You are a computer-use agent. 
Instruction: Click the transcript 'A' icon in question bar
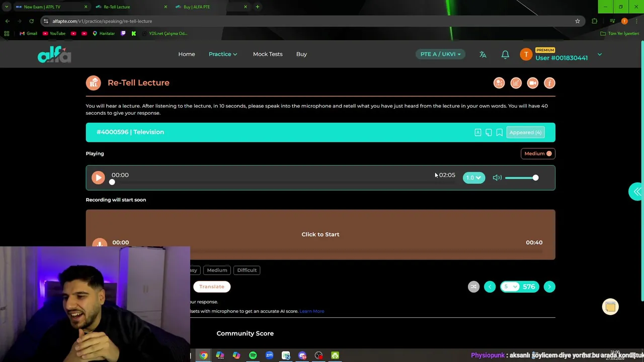[x=478, y=132]
